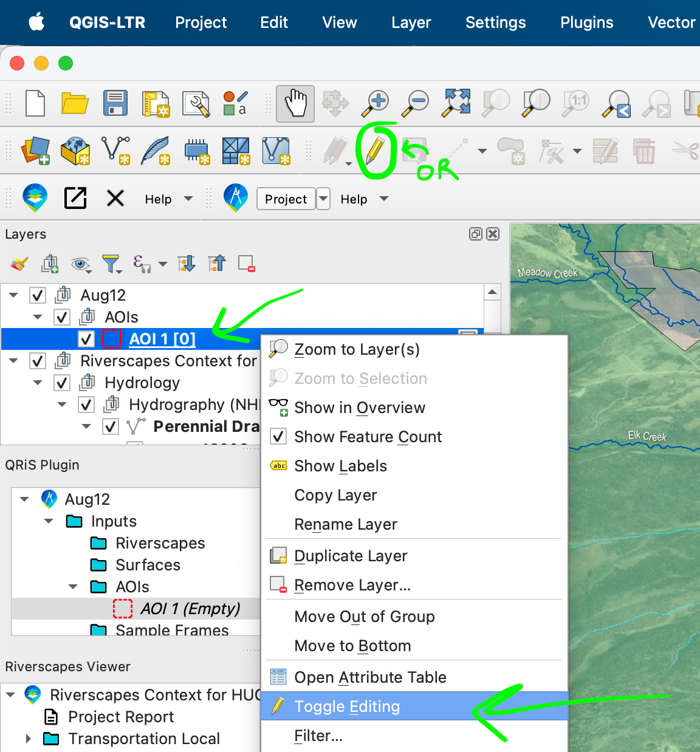Image resolution: width=700 pixels, height=752 pixels.
Task: Create a new project with blank page icon
Action: pyautogui.click(x=35, y=103)
